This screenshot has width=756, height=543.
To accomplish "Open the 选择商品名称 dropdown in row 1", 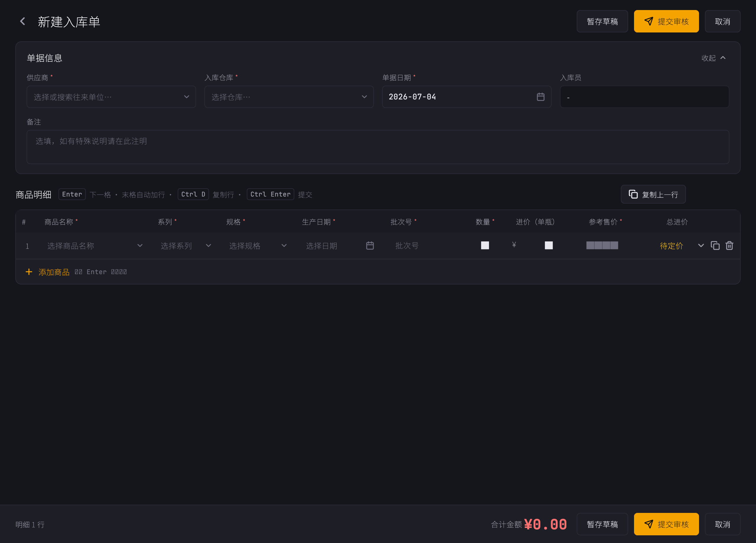I will tap(95, 246).
